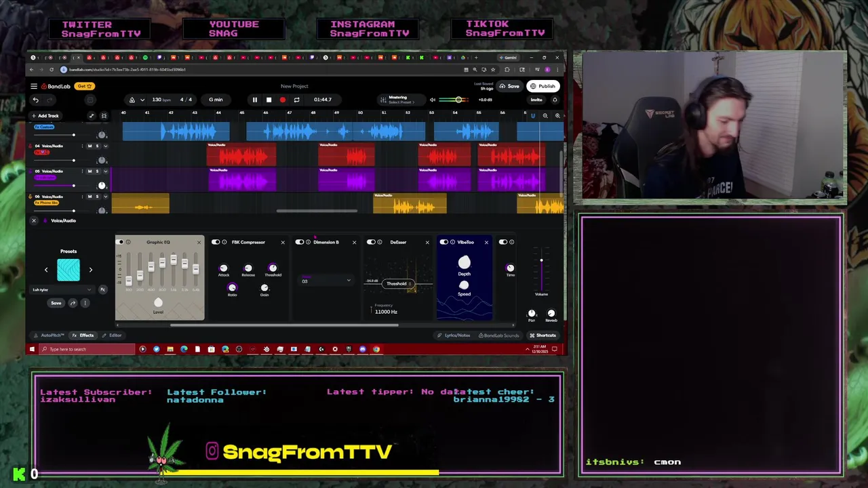Open the Lyrics/Notes panel
Viewport: 868px width, 488px height.
(454, 335)
